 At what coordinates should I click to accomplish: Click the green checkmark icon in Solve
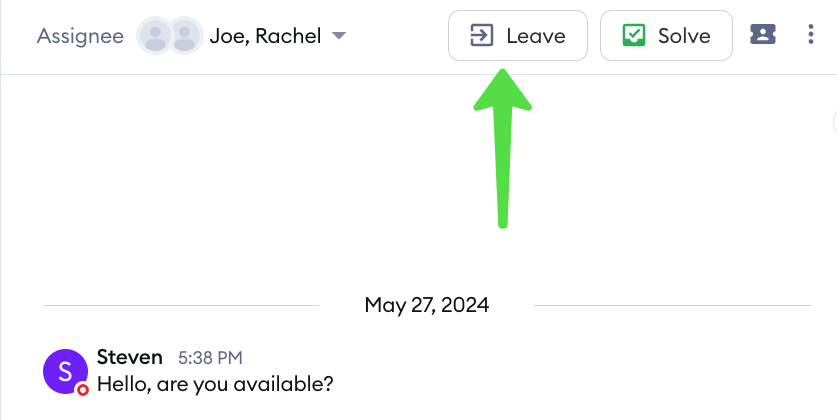click(634, 36)
